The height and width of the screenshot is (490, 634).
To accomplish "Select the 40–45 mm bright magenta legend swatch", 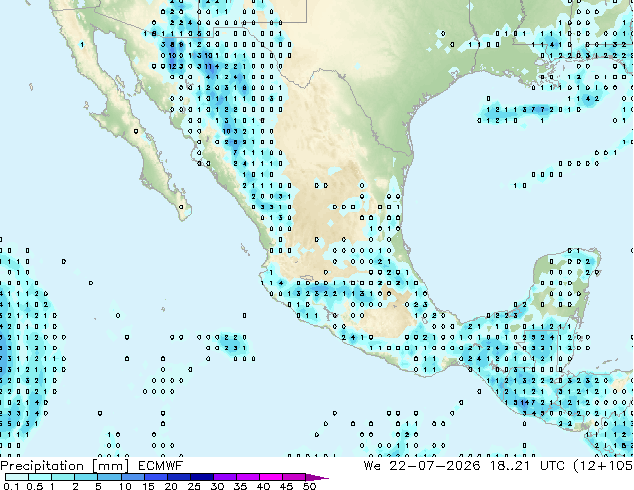I will [x=271, y=477].
